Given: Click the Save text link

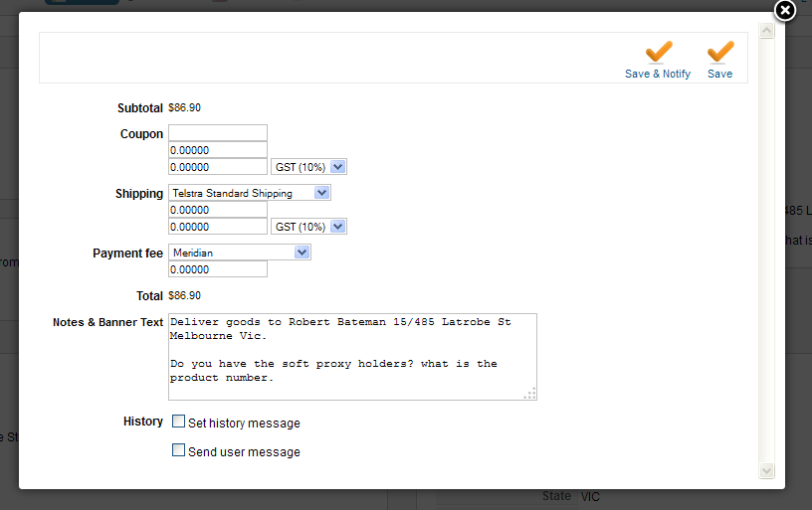Looking at the screenshot, I should (x=719, y=75).
